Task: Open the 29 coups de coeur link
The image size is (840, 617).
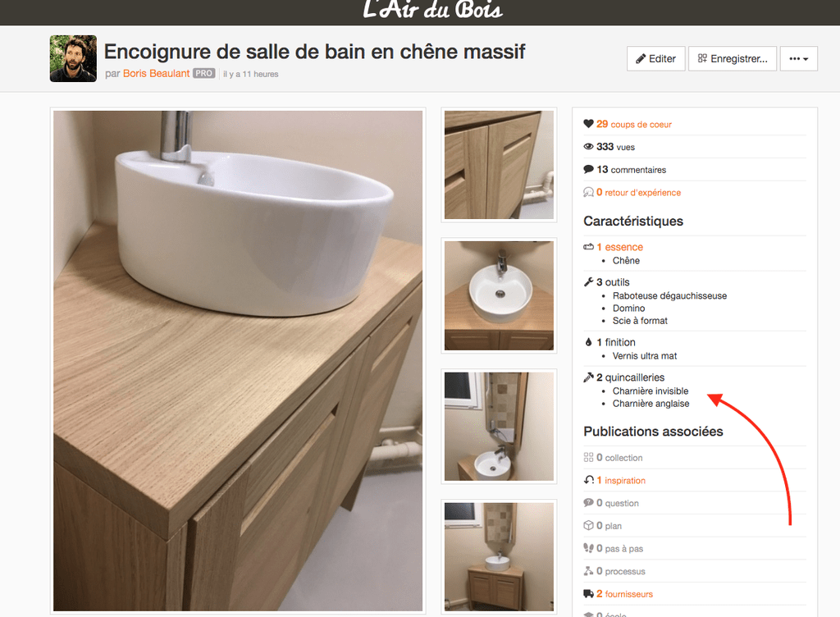Action: point(634,124)
